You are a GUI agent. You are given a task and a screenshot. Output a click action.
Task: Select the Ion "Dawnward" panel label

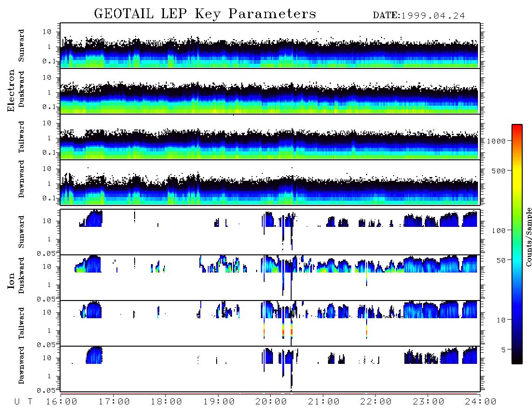21,365
